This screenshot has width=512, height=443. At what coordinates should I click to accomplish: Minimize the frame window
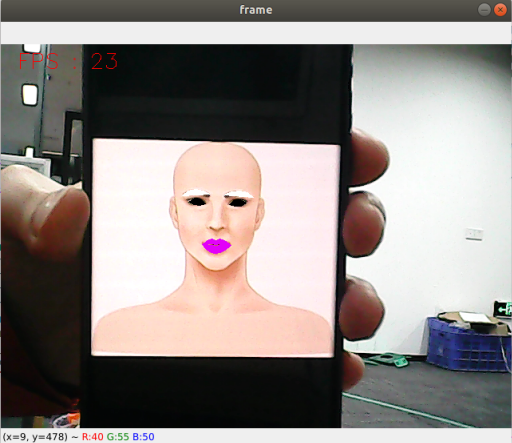click(x=484, y=10)
